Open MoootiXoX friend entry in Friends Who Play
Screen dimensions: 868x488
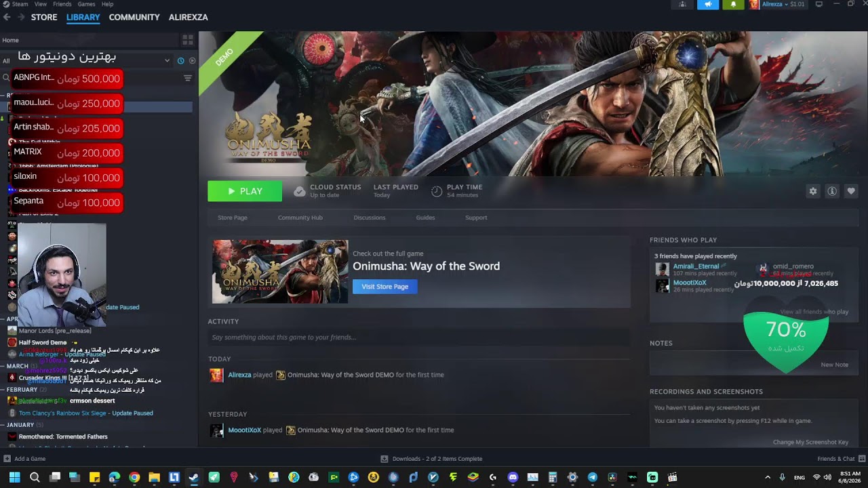tap(690, 283)
